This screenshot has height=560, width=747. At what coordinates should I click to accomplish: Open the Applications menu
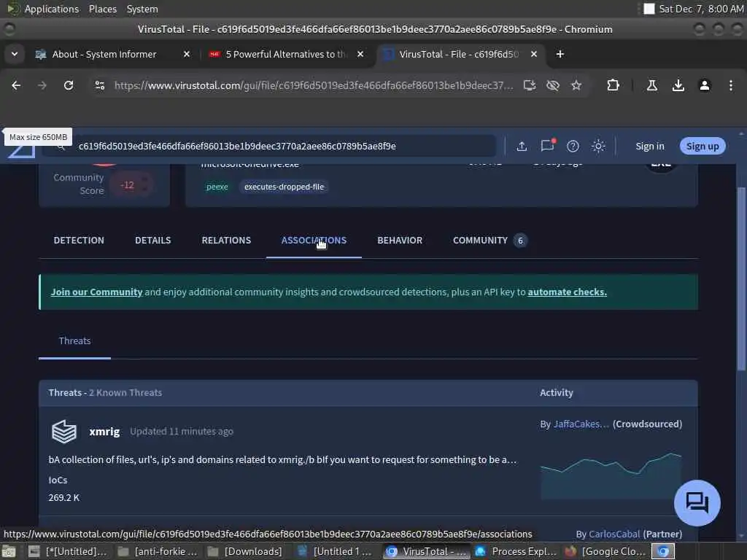pyautogui.click(x=52, y=9)
